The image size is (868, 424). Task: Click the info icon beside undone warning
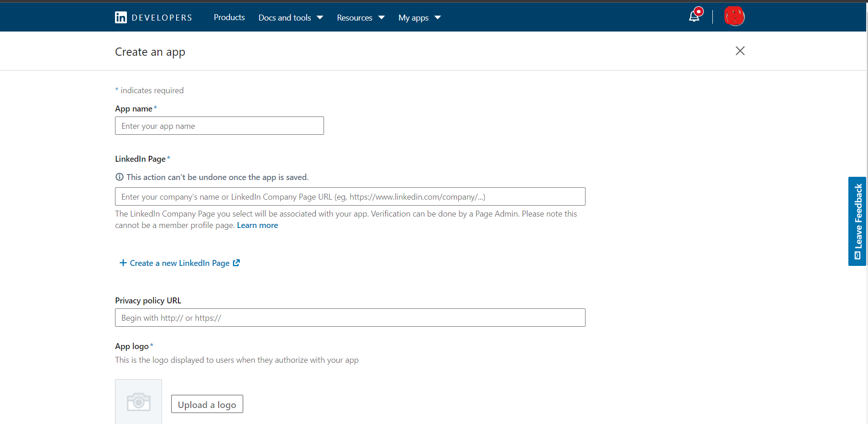pos(120,177)
